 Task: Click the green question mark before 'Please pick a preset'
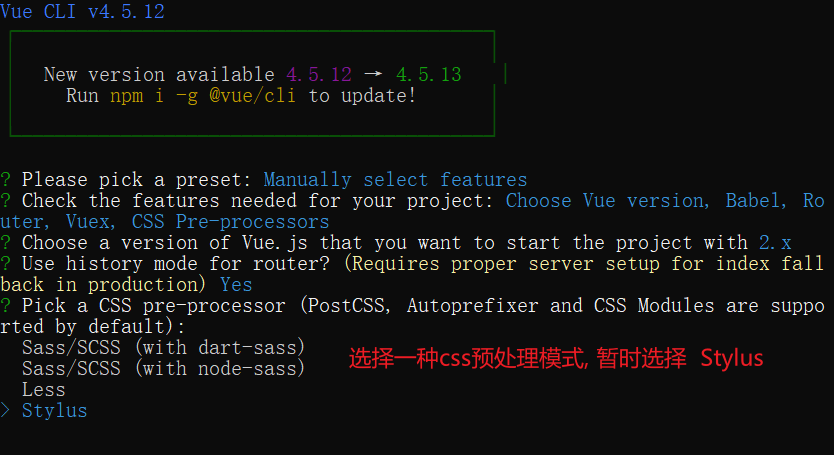pyautogui.click(x=5, y=179)
